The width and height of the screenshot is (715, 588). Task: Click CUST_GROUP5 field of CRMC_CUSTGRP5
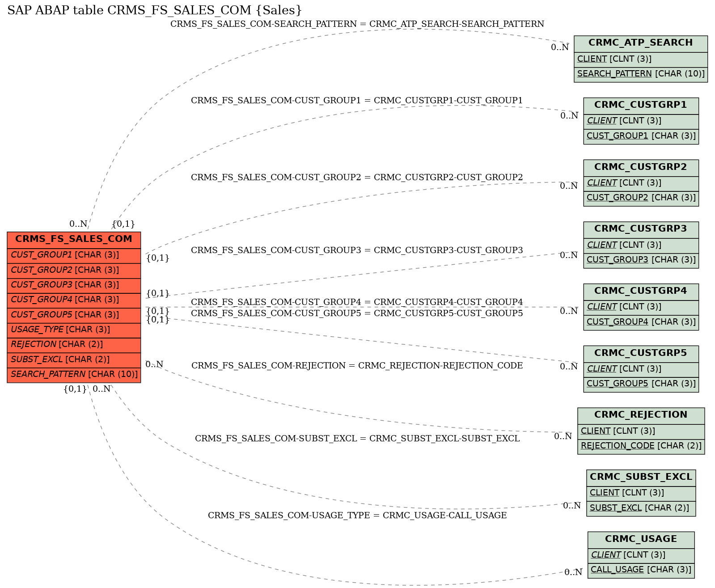(641, 384)
